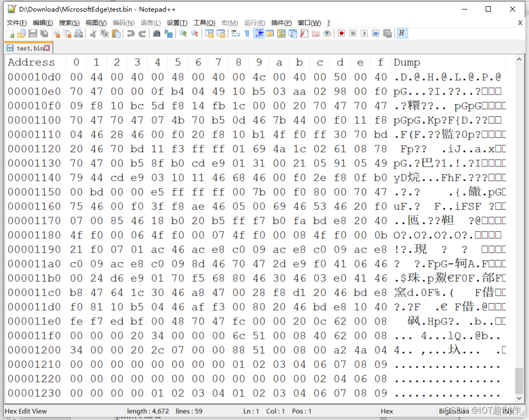Open the 插件(P) menu
Viewport: 529px width, 420px height.
281,23
